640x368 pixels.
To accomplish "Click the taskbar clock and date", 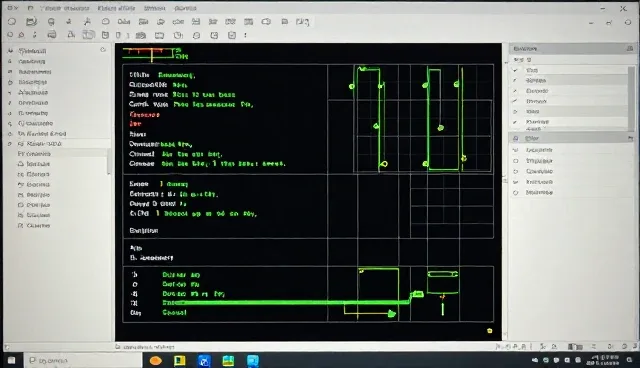I will [x=603, y=360].
